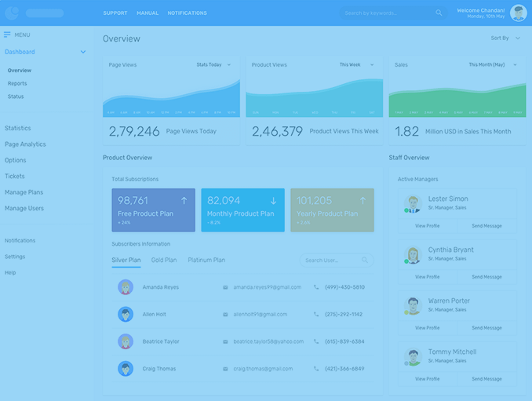Open the This Week dropdown on Product Views
The image size is (532, 401).
[356, 65]
